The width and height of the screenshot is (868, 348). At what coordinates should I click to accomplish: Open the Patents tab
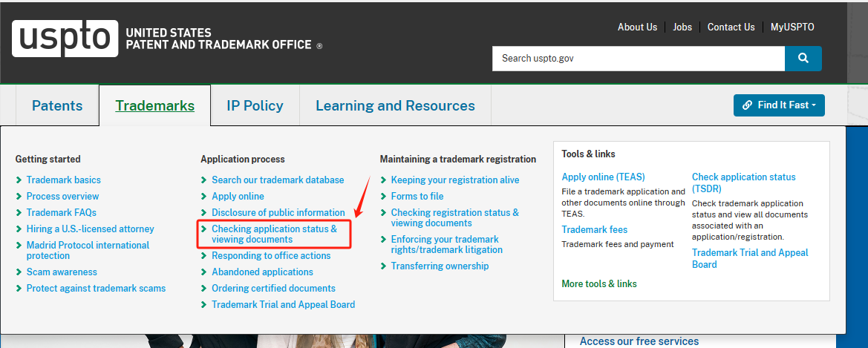57,106
